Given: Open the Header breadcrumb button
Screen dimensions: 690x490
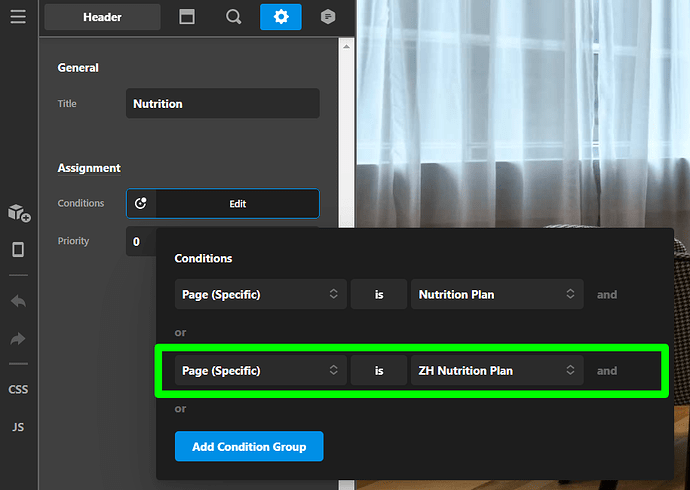Looking at the screenshot, I should pos(103,17).
